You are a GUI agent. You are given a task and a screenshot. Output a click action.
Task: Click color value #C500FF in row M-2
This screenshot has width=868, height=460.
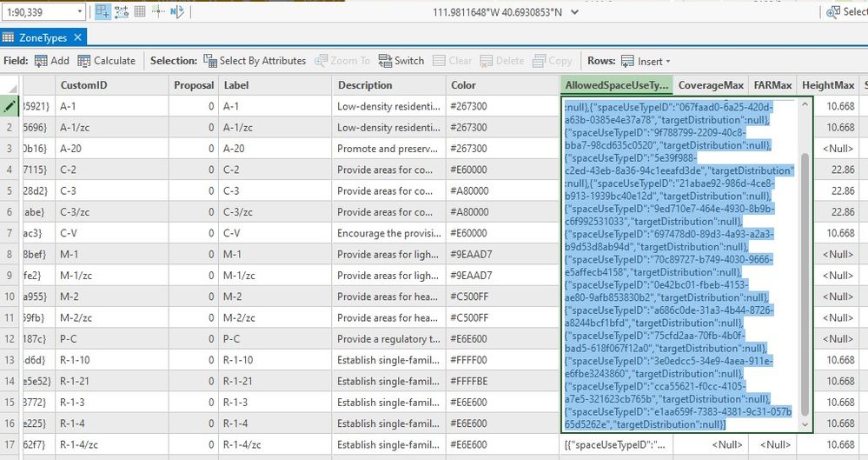point(502,297)
